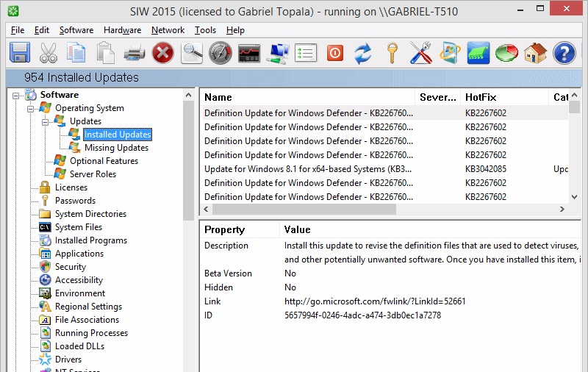588x372 pixels.
Task: Click the Copy documents toolbar icon
Action: point(76,53)
